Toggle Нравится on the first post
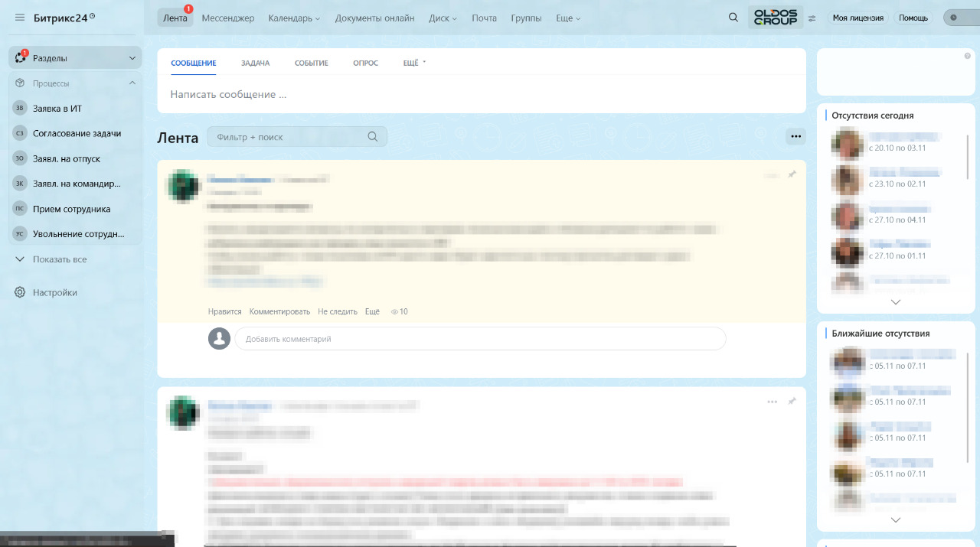The height and width of the screenshot is (547, 980). click(224, 311)
